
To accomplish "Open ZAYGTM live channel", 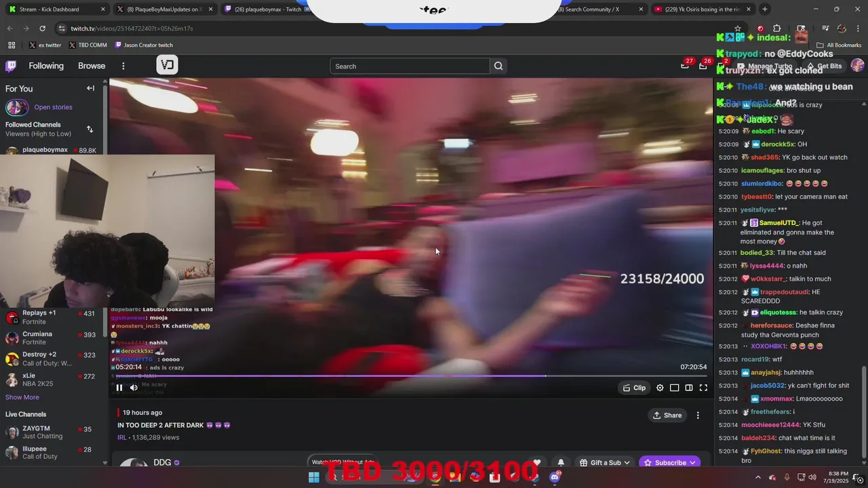I will tap(51, 432).
